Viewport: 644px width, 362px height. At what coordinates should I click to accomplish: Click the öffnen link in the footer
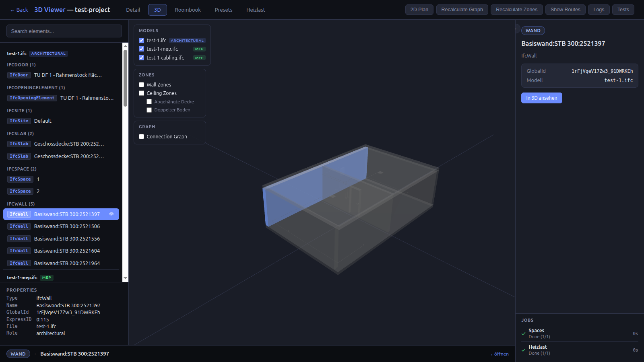pyautogui.click(x=499, y=354)
